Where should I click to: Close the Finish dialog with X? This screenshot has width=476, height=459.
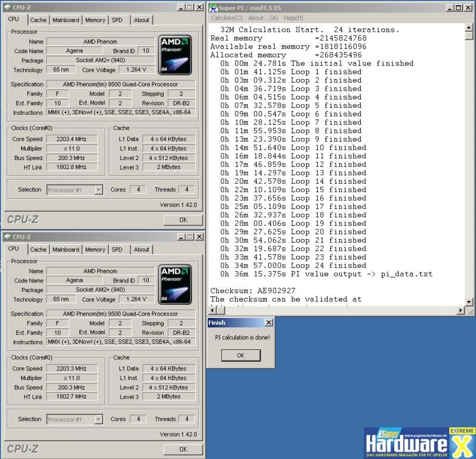268,322
